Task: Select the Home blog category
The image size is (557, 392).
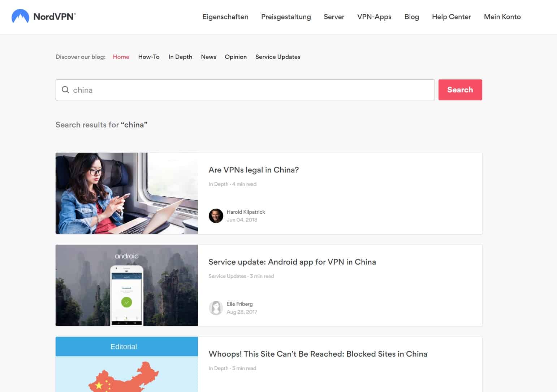Action: click(x=121, y=57)
